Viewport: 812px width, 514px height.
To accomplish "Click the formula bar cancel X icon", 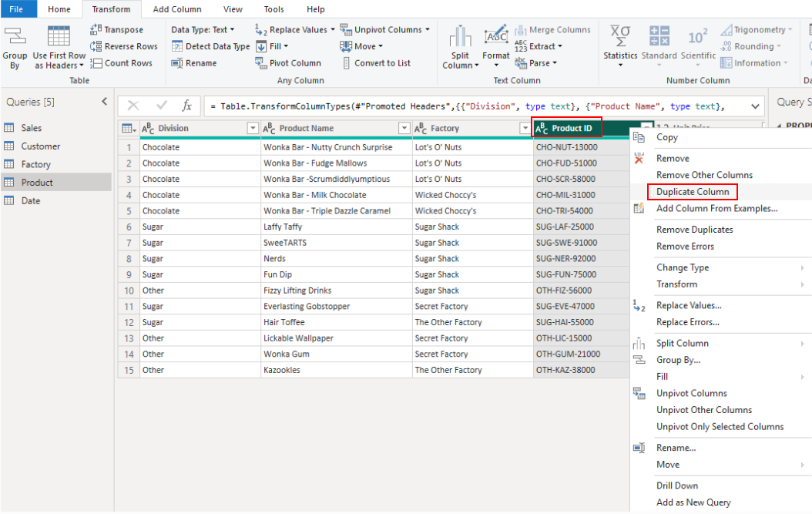I will coord(133,106).
